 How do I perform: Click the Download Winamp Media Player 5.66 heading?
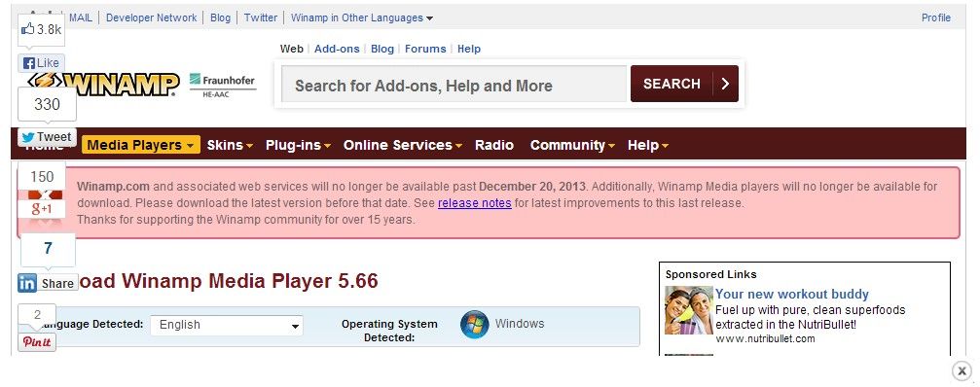coord(228,281)
